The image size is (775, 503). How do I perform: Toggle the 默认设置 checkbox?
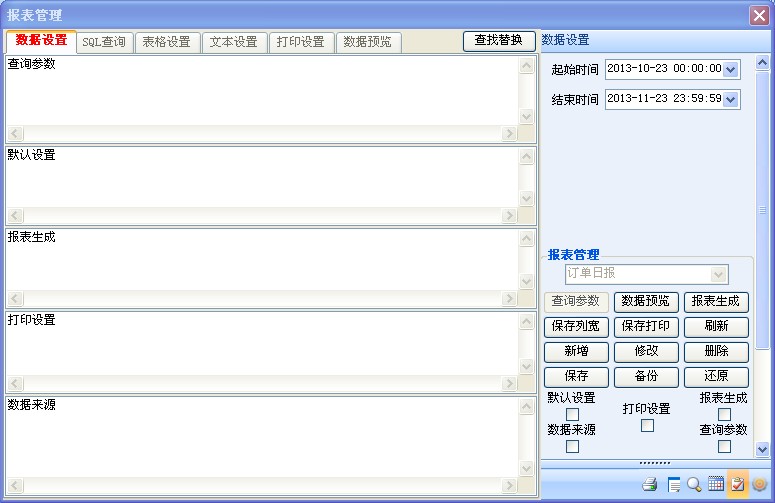point(572,414)
